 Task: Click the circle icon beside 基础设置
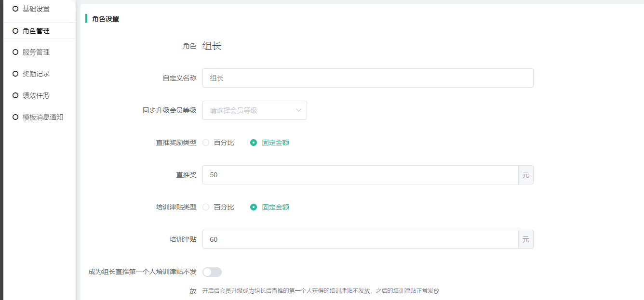tap(15, 9)
